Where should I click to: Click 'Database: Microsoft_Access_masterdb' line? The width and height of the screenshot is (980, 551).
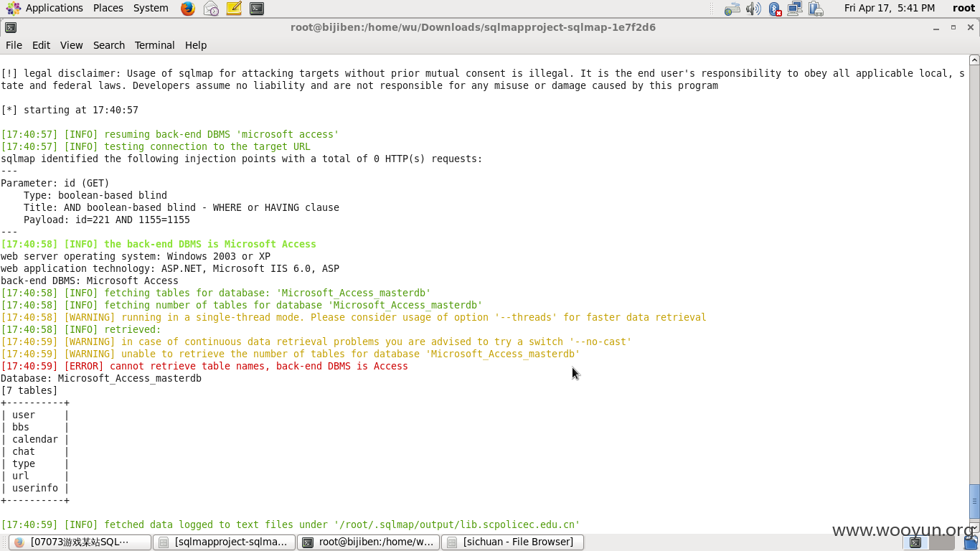point(101,378)
